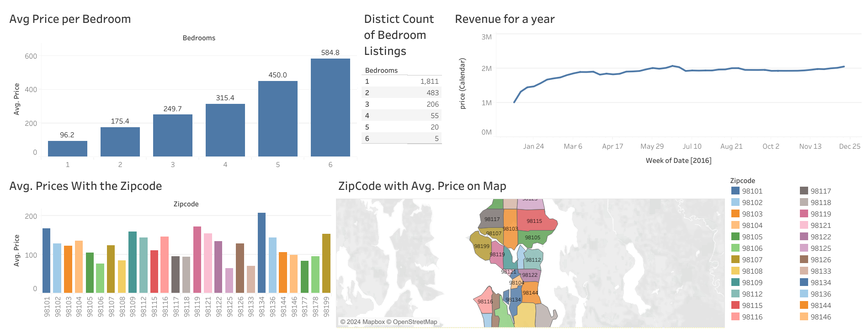Select the 98117 legend entry swatch
868x334 pixels.
[804, 191]
